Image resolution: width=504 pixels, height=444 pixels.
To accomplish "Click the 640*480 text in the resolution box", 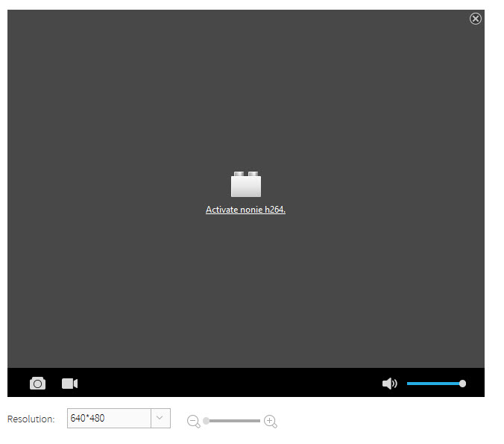I will click(87, 419).
